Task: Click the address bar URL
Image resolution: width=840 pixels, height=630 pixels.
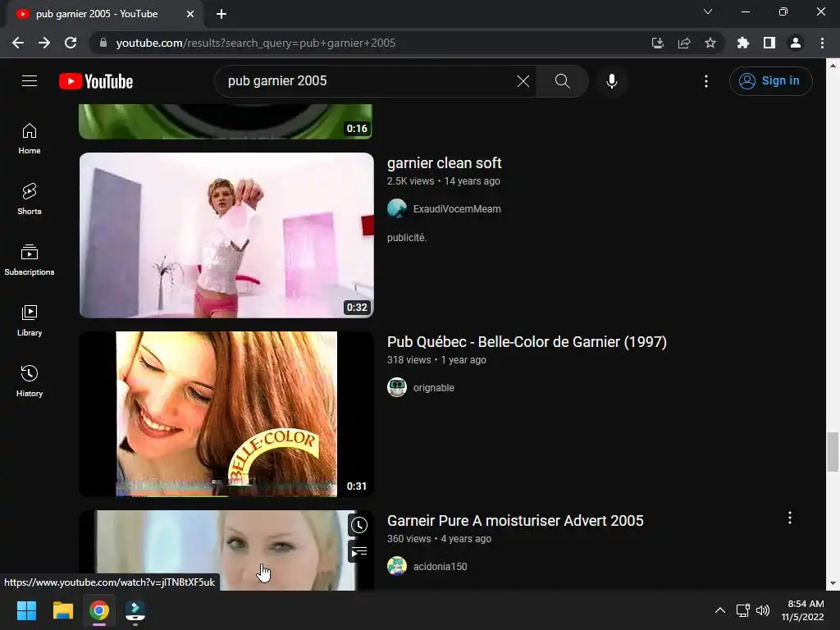Action: click(x=256, y=43)
